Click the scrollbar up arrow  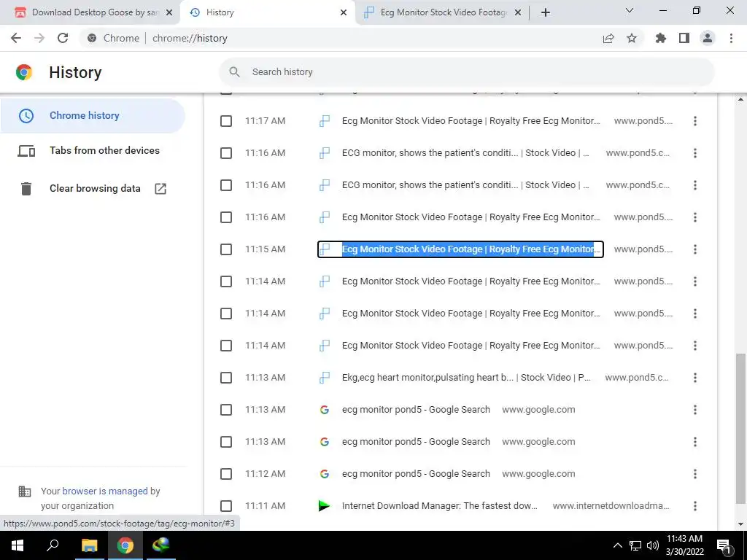pos(741,99)
